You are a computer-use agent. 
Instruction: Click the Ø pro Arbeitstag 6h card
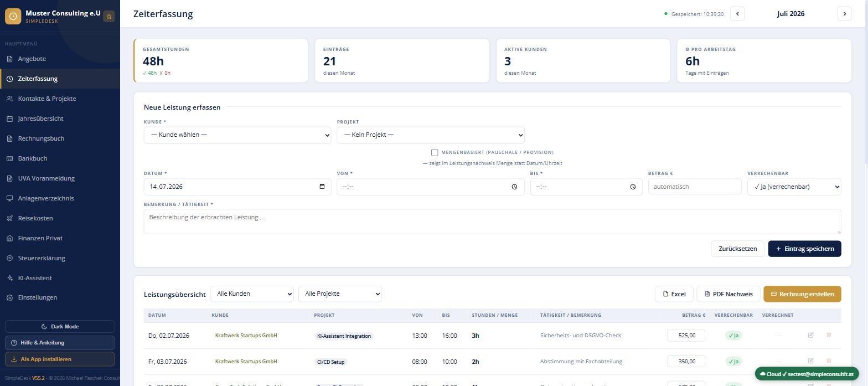(764, 61)
